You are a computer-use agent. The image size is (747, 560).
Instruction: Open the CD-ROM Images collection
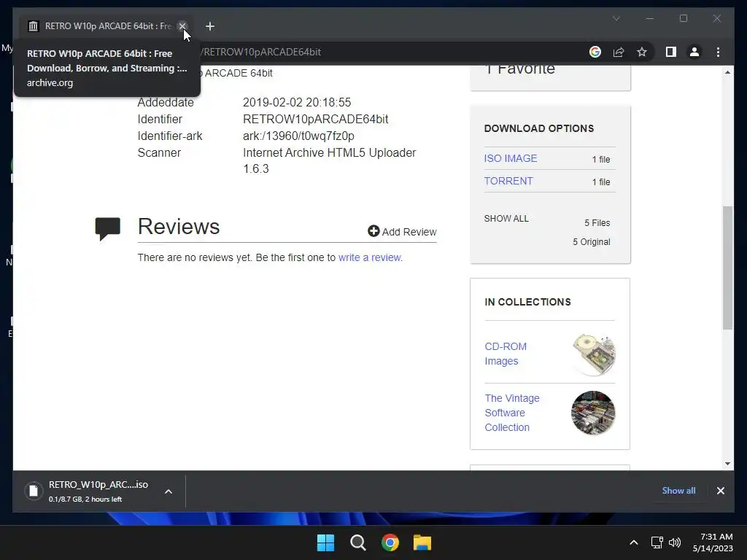[x=506, y=354]
